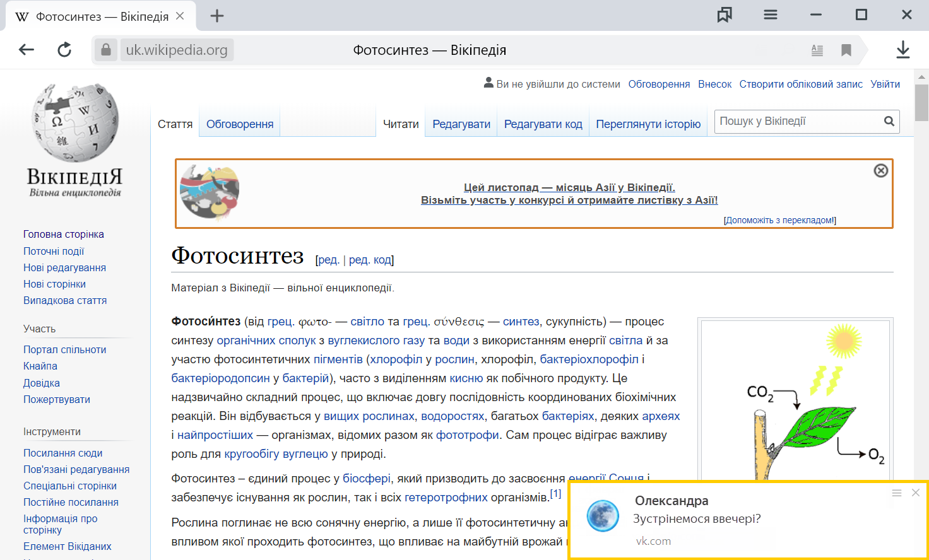Click Пожертвувати sidebar link
Viewport: 929px width, 560px height.
click(57, 399)
